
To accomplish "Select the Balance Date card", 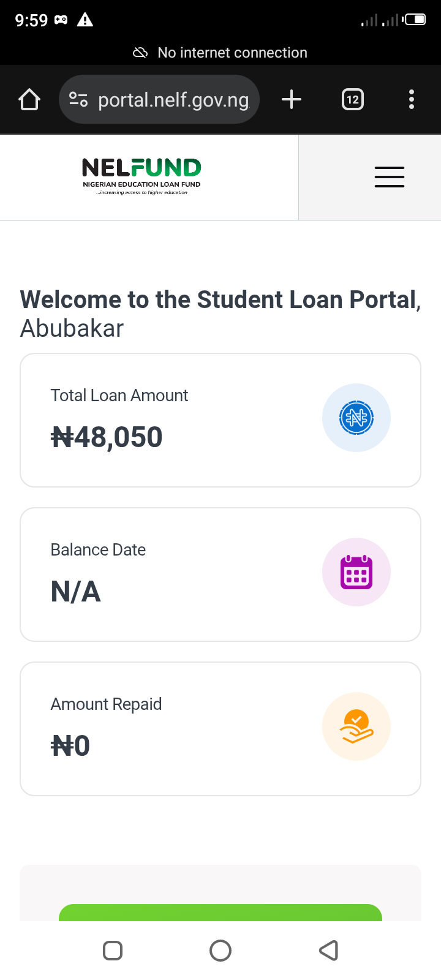I will click(x=184, y=575).
